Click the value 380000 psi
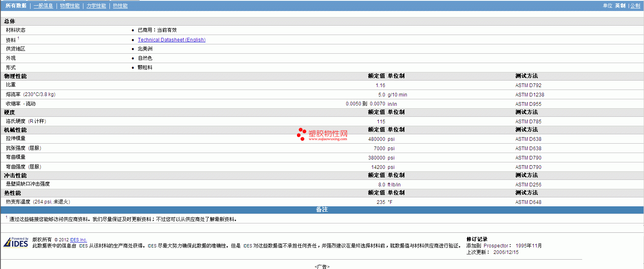The image size is (644, 269). click(381, 158)
